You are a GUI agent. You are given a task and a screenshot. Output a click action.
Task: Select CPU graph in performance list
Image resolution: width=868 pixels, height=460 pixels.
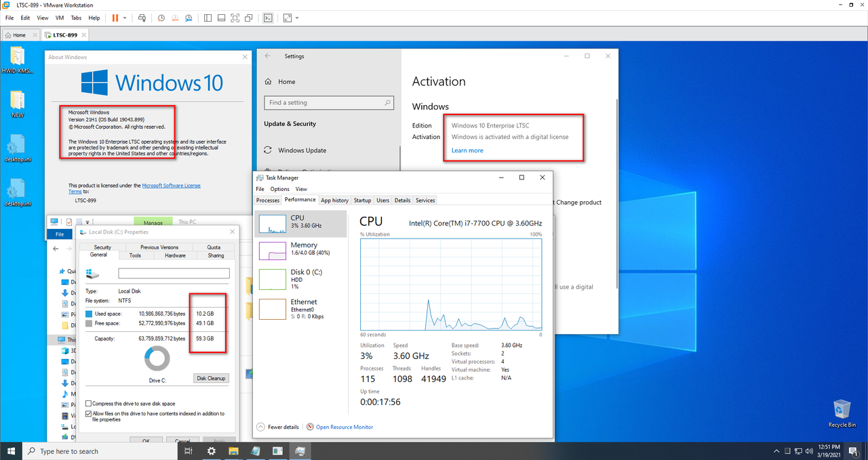(300, 224)
